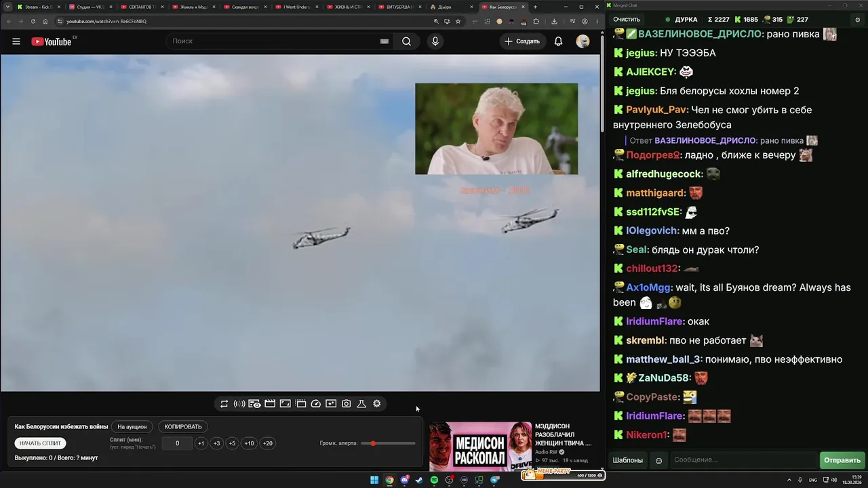Click the Очистить button in Merged Chat

click(627, 20)
